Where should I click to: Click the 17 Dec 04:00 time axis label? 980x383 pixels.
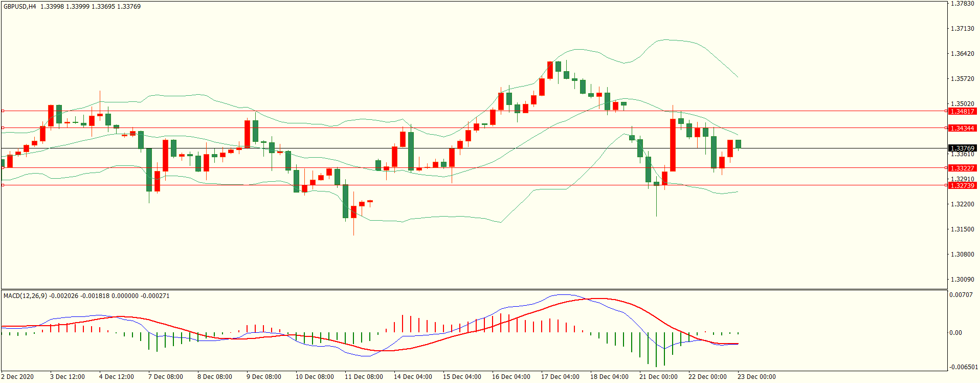pos(560,377)
